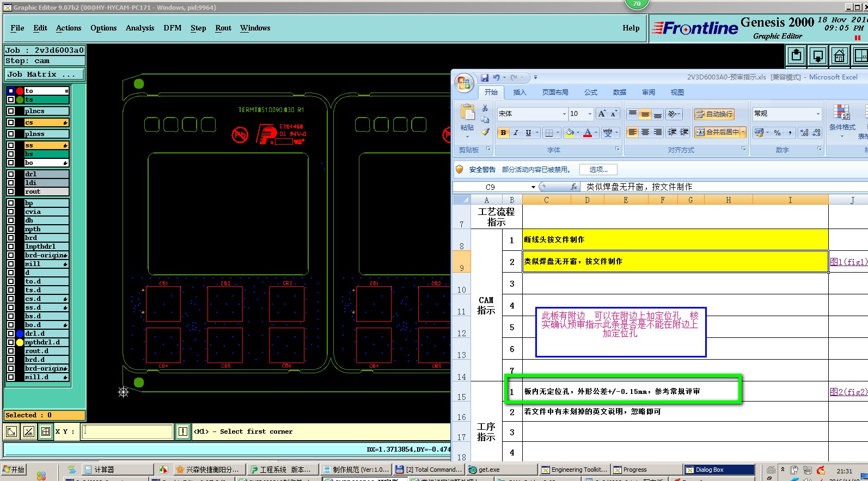
Task: Open the Name Box dropdown for C9
Action: 533,187
